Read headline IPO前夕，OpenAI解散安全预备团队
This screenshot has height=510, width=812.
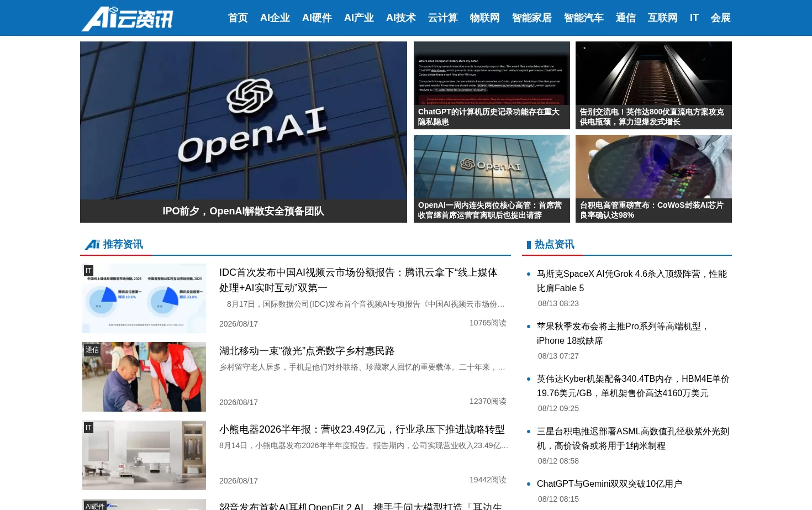click(x=244, y=211)
